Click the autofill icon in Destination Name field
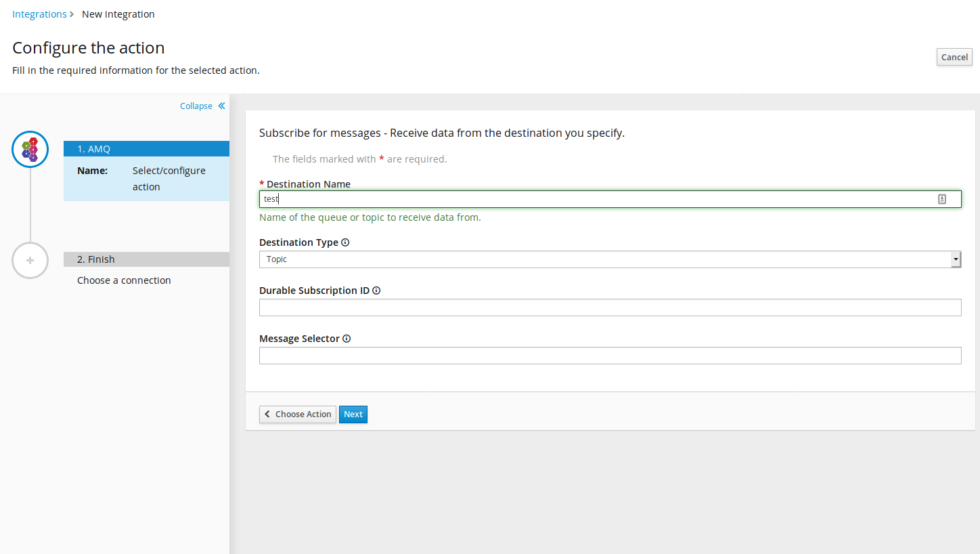This screenshot has height=554, width=980. tap(941, 199)
